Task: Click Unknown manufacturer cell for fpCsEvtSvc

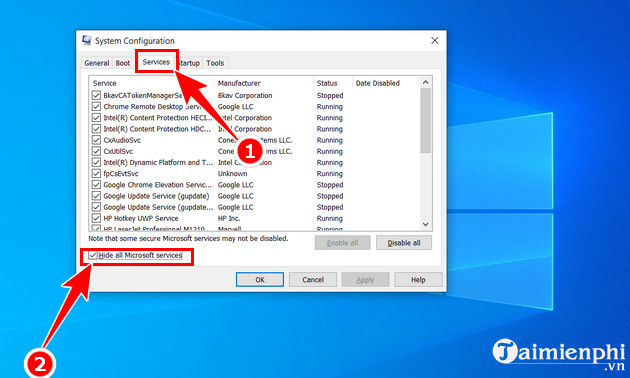Action: click(x=233, y=174)
